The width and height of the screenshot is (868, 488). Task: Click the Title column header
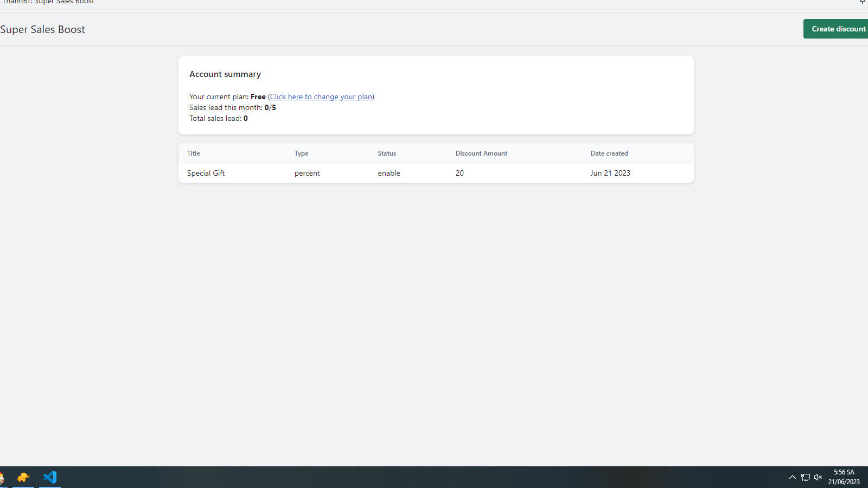coord(194,153)
